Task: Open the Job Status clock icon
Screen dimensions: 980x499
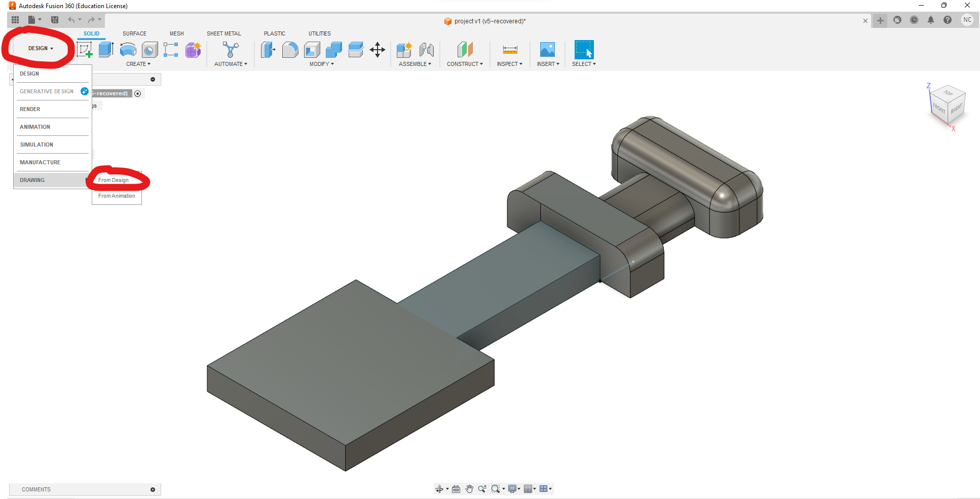Action: 914,20
